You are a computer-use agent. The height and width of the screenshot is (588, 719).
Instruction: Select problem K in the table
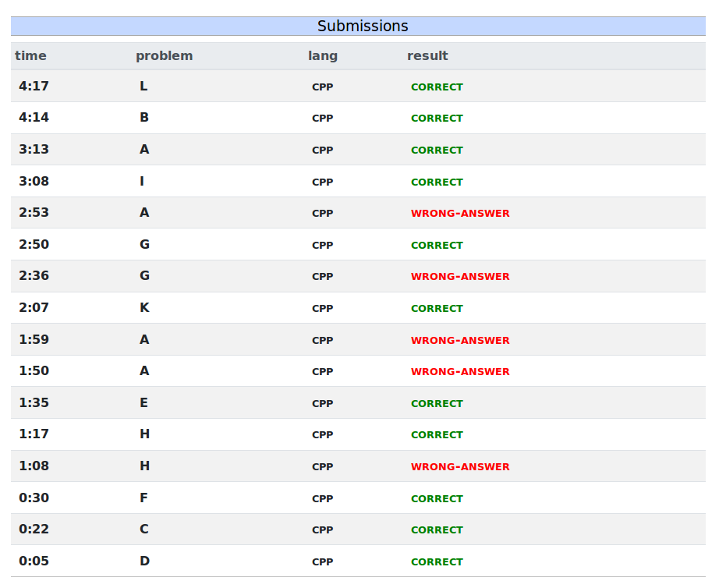144,308
